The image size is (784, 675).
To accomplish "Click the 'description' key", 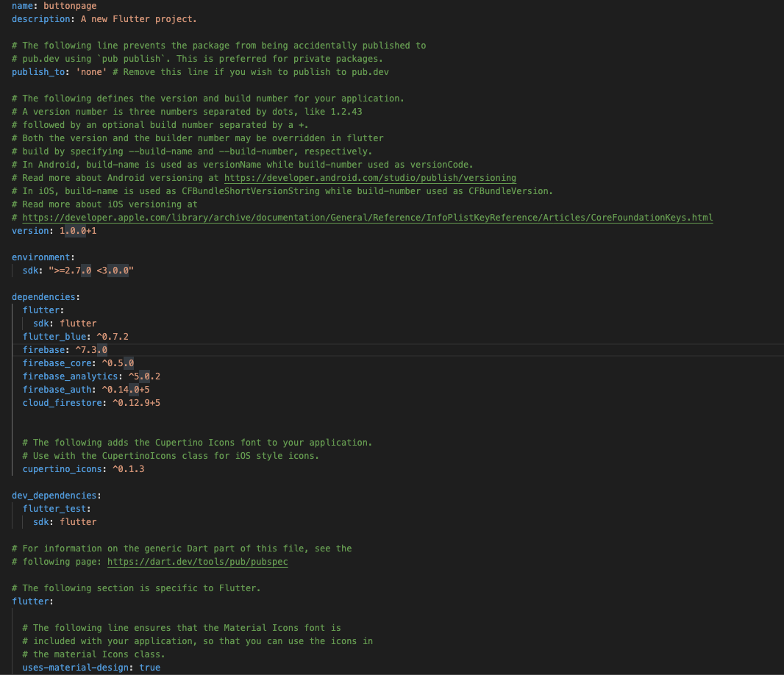I will pyautogui.click(x=41, y=19).
